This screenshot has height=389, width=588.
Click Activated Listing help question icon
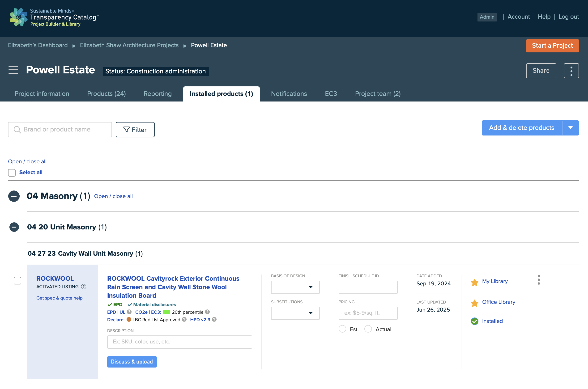(84, 287)
